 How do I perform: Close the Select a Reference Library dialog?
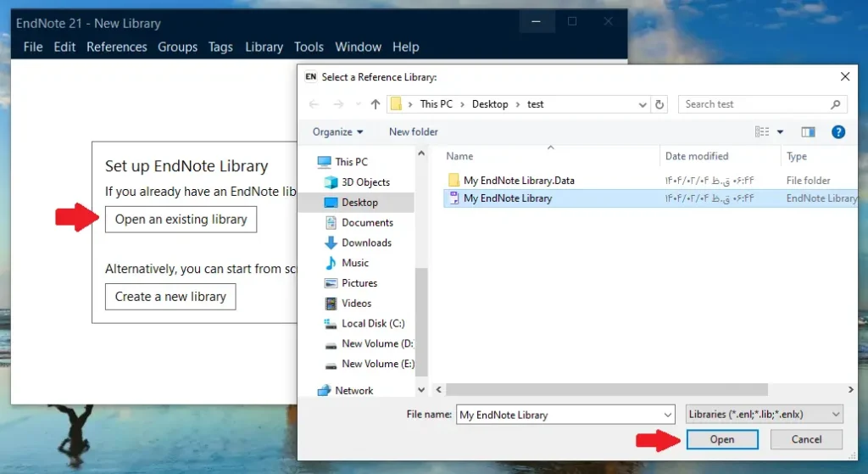pyautogui.click(x=845, y=76)
